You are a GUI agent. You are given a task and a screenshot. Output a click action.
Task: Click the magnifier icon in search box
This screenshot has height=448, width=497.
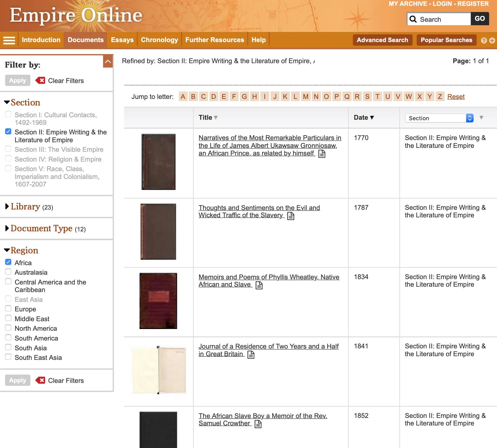(413, 19)
